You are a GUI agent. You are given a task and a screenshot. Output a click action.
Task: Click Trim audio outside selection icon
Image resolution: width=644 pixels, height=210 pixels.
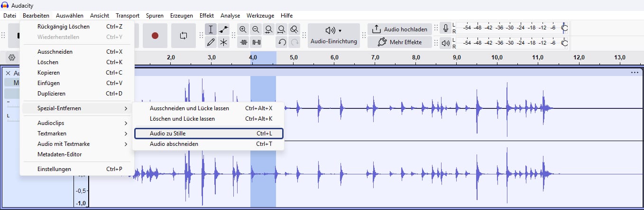coord(243,42)
